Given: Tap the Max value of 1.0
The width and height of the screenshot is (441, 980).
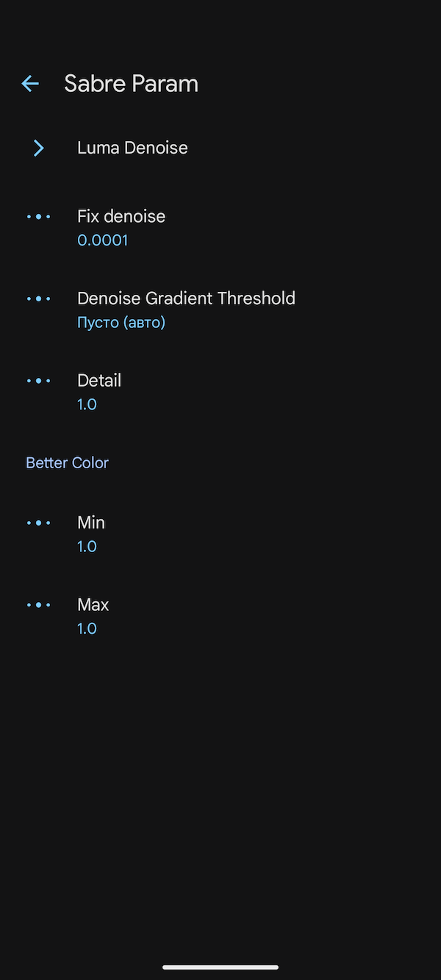Looking at the screenshot, I should click(x=87, y=628).
